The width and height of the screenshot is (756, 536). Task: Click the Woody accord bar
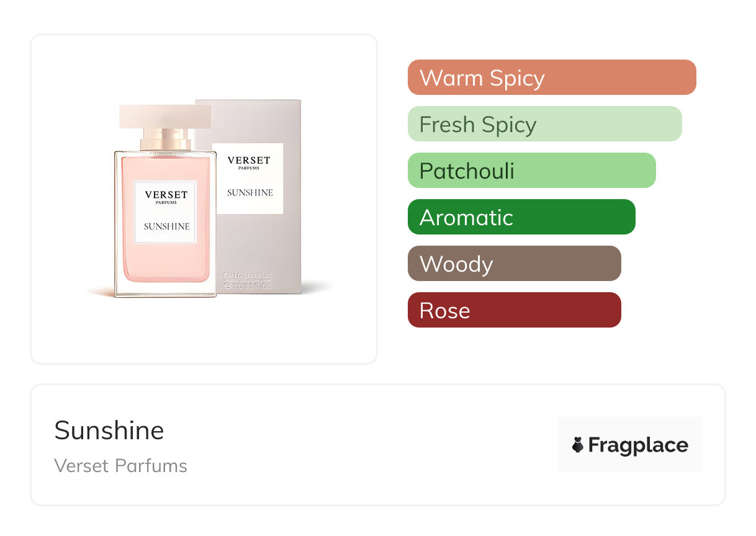click(514, 264)
